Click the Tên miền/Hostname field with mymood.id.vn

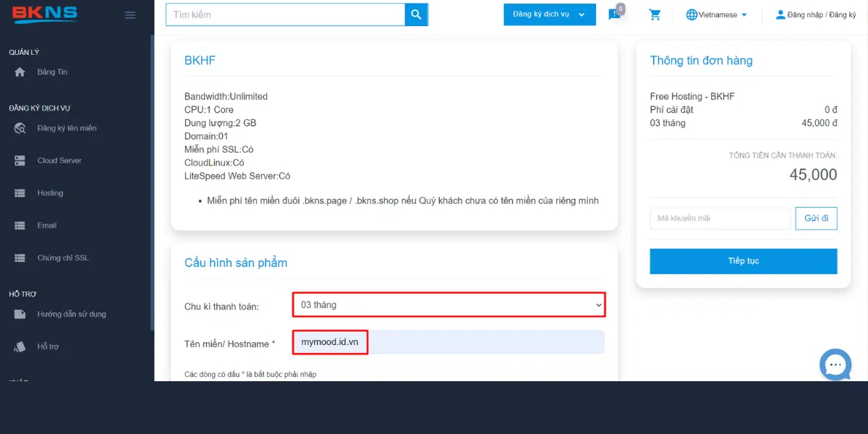coord(448,342)
